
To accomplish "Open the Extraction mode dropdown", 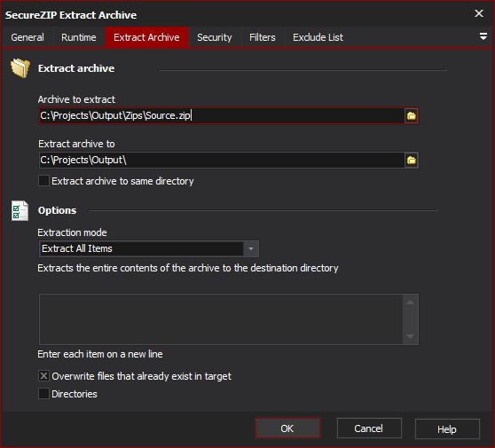I will pos(251,248).
